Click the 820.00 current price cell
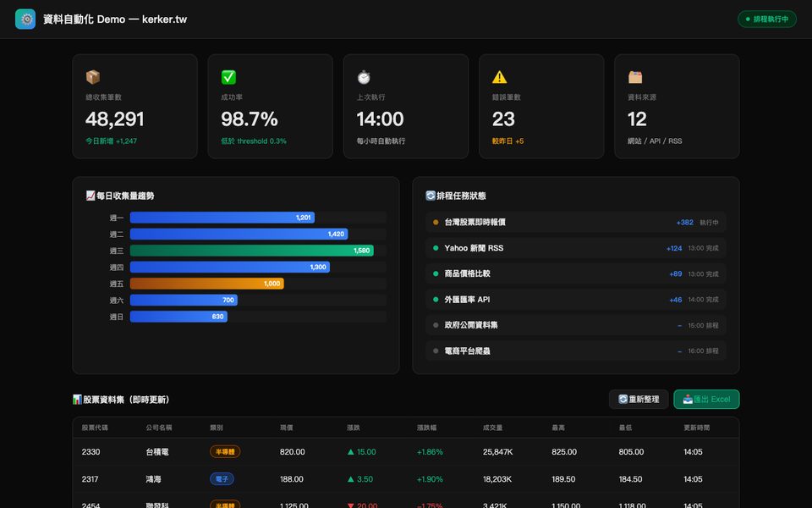This screenshot has height=508, width=812. [292, 452]
